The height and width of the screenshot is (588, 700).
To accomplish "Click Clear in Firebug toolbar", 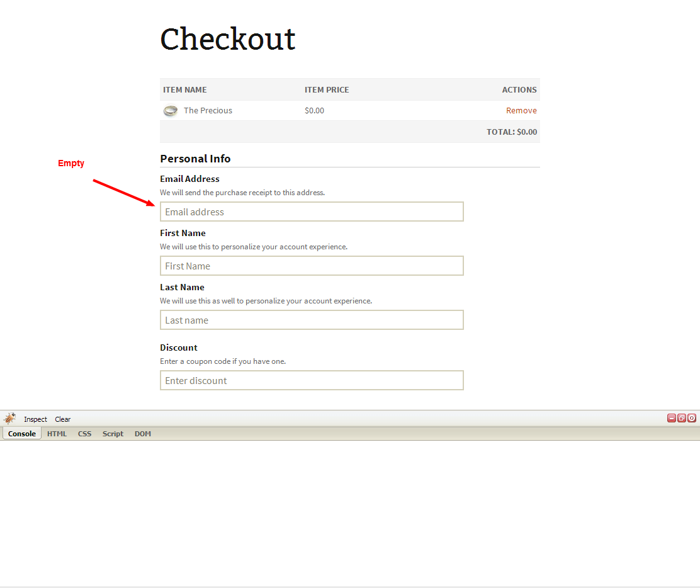I will coord(62,419).
